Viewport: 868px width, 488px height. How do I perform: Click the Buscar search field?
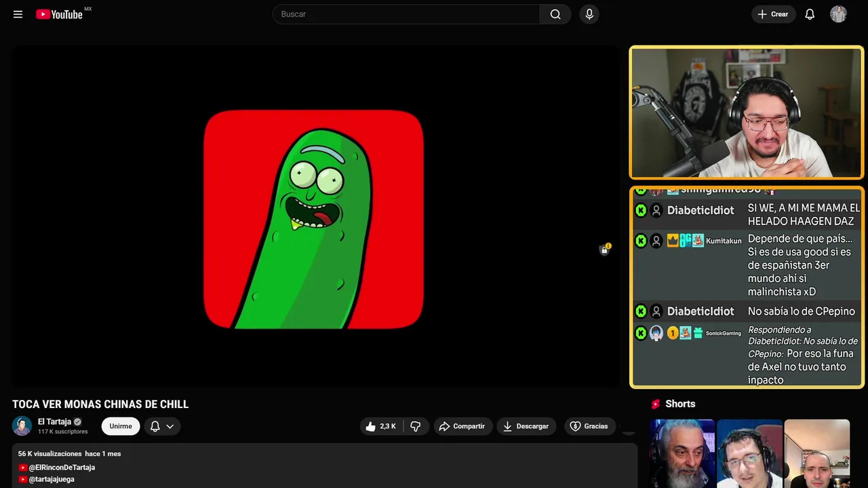(406, 14)
